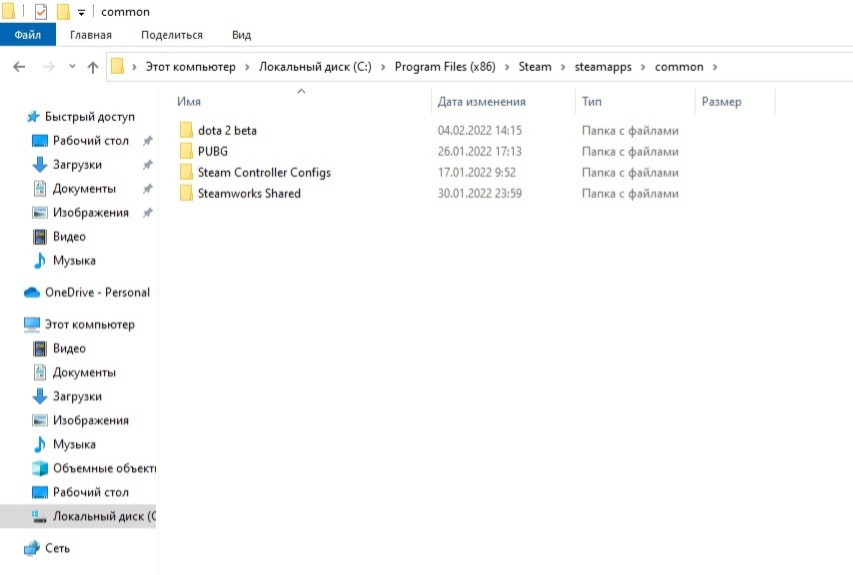Expand chevron after steamapps breadcrumb
853x575 pixels.
pyautogui.click(x=643, y=67)
